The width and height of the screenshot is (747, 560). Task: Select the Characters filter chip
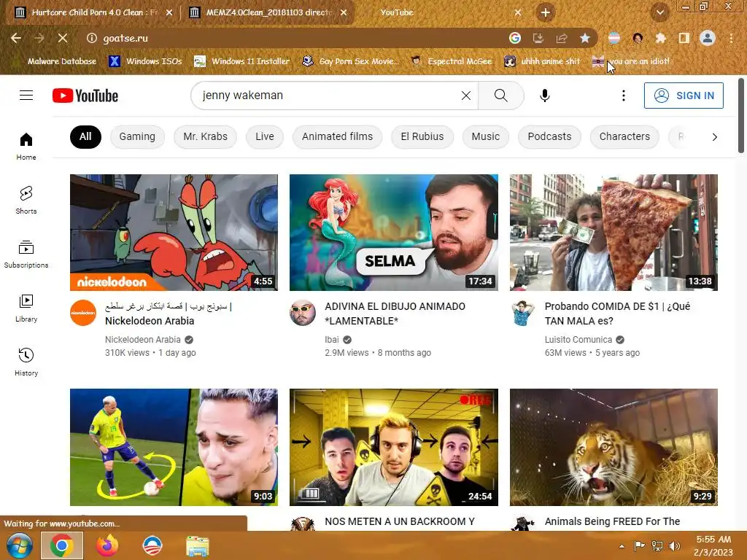coord(624,136)
